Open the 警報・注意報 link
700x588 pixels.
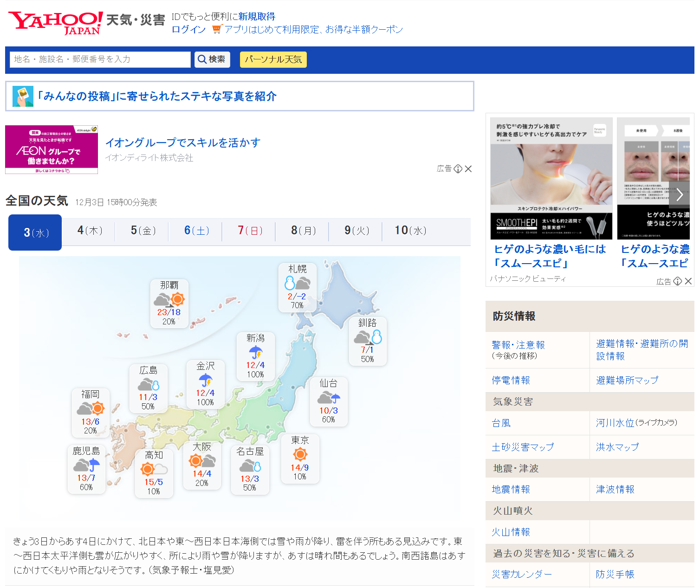pos(518,345)
